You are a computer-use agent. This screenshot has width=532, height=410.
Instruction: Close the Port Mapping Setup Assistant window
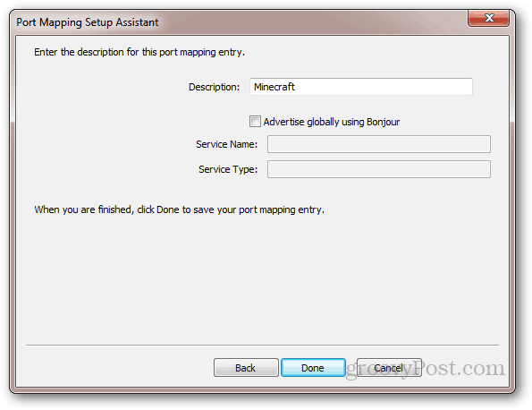pyautogui.click(x=488, y=18)
